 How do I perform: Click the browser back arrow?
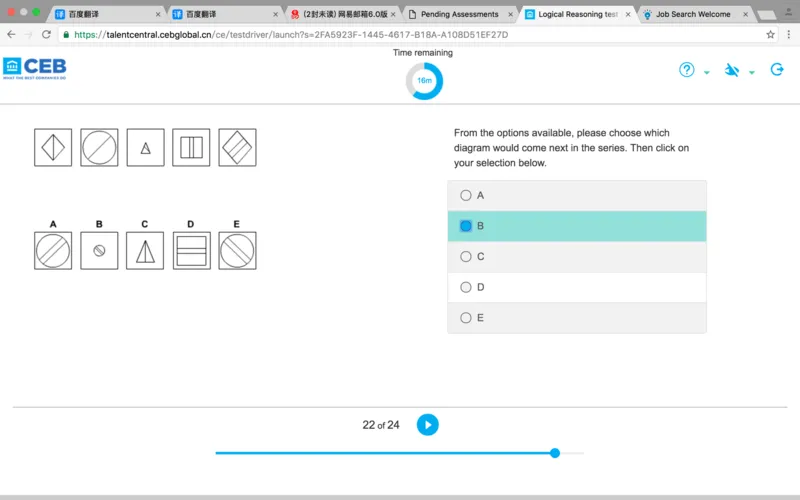pyautogui.click(x=11, y=34)
